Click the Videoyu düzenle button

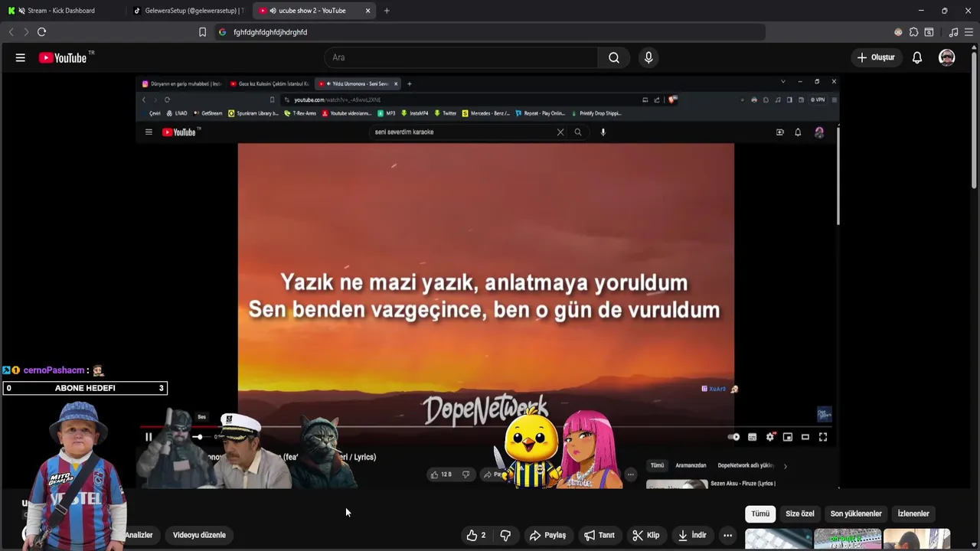199,535
